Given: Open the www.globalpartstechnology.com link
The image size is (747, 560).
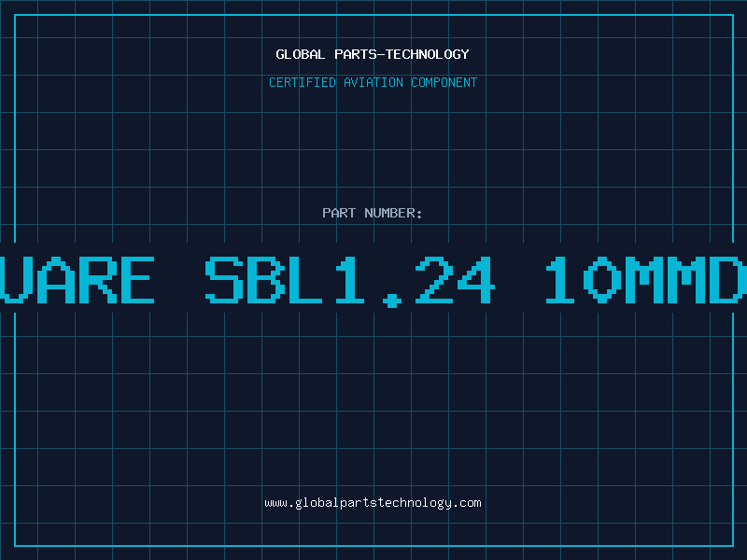Looking at the screenshot, I should 373,503.
